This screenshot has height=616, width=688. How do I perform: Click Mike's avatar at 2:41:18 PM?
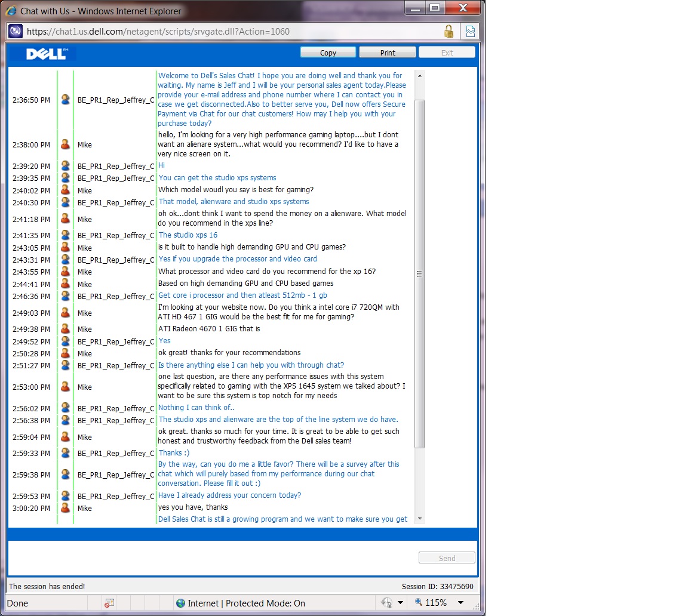[65, 218]
